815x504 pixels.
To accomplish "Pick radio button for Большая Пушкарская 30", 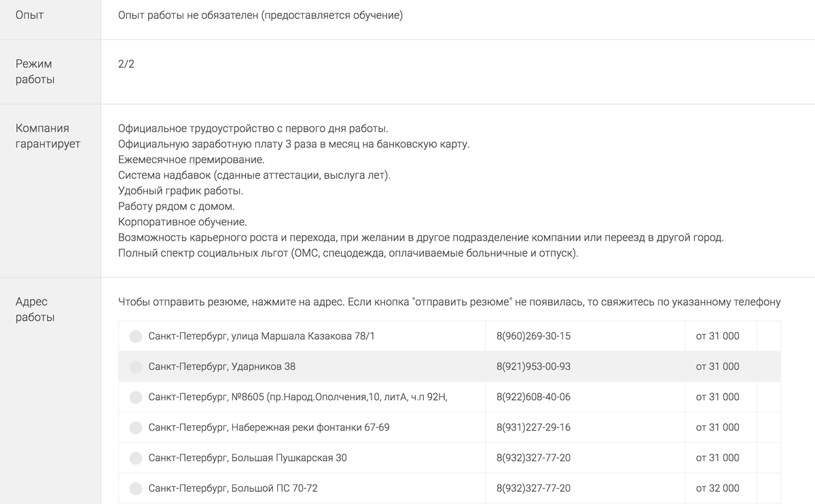I will [x=136, y=458].
